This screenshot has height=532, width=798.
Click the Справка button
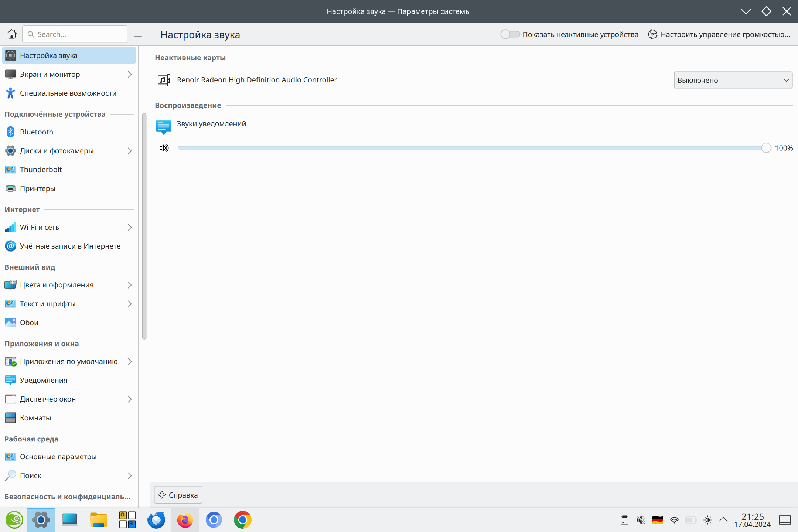178,495
